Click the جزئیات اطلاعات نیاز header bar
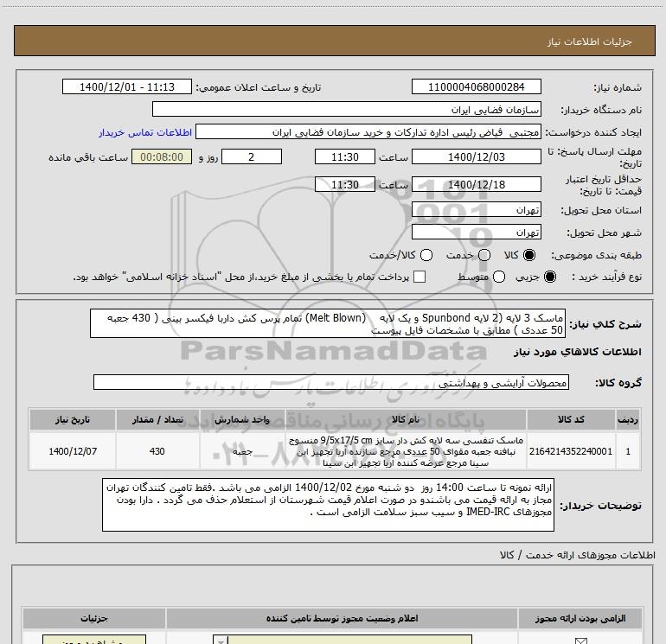Viewport: 666px width, 644px height. 334,41
